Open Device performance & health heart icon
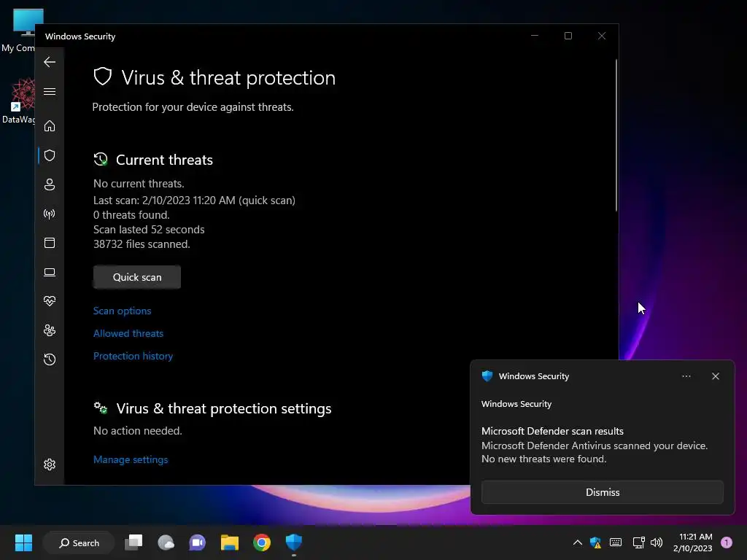 [x=50, y=301]
